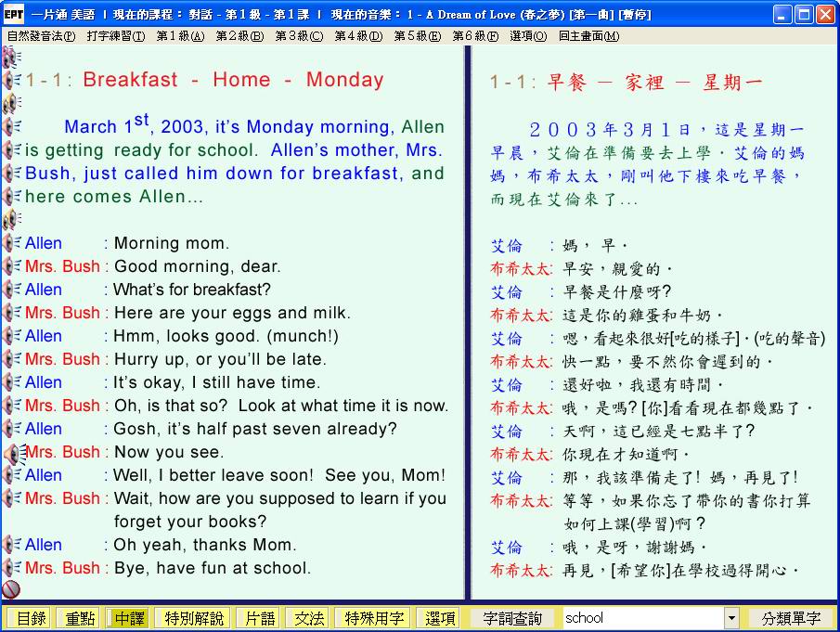Image resolution: width=840 pixels, height=632 pixels.
Task: Play the title line 'Breakfast - Home - Monday' audio
Action: [x=11, y=80]
